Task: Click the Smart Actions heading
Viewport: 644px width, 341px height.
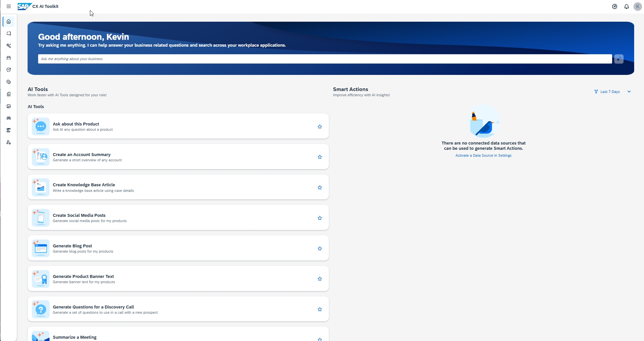Action: [350, 89]
